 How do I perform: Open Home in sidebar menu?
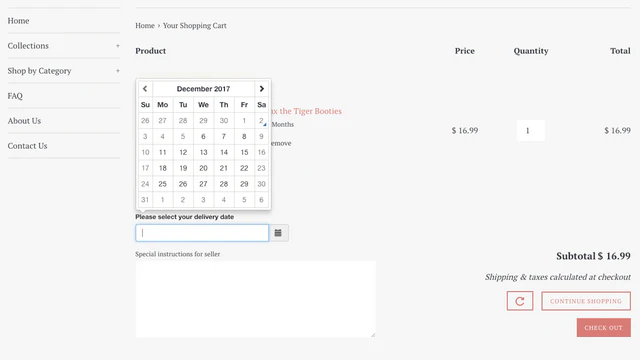[18, 21]
